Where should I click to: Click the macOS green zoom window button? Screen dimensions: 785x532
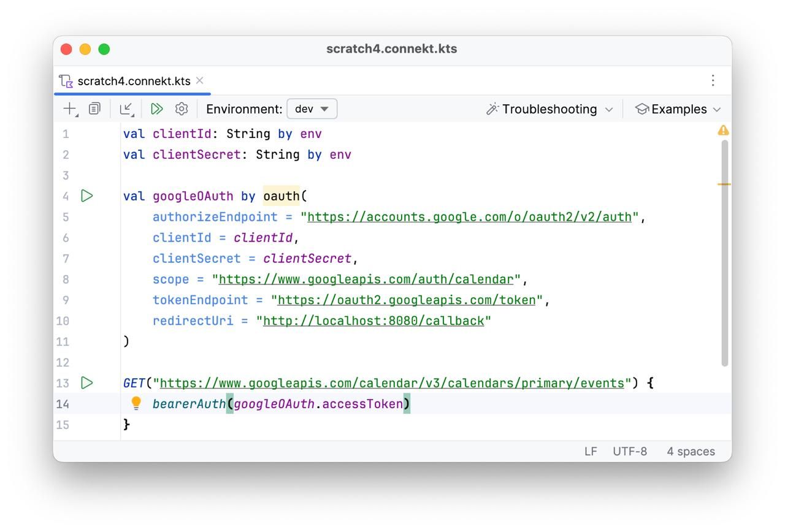pyautogui.click(x=104, y=49)
